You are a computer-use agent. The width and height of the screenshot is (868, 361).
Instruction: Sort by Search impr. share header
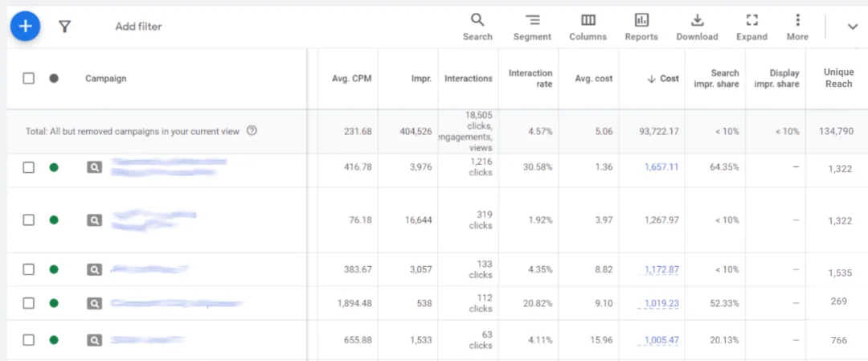[718, 79]
